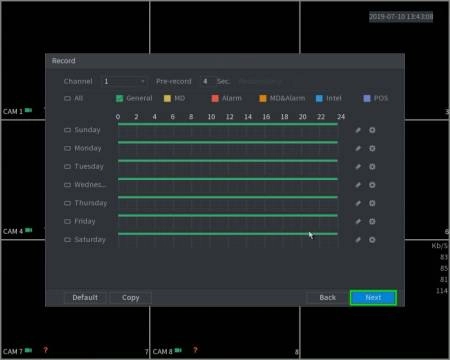Click the eraser icon for Friday

(358, 221)
